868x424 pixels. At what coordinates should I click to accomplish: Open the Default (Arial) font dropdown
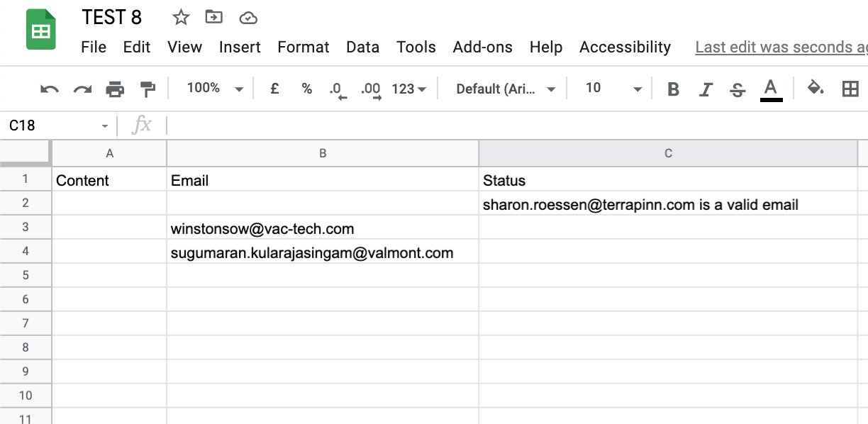tap(506, 89)
